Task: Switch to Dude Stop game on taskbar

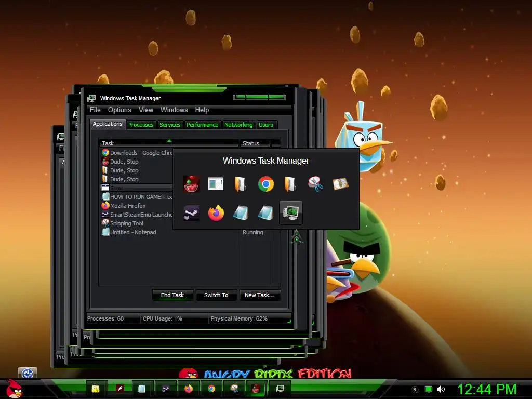Action: [x=257, y=389]
